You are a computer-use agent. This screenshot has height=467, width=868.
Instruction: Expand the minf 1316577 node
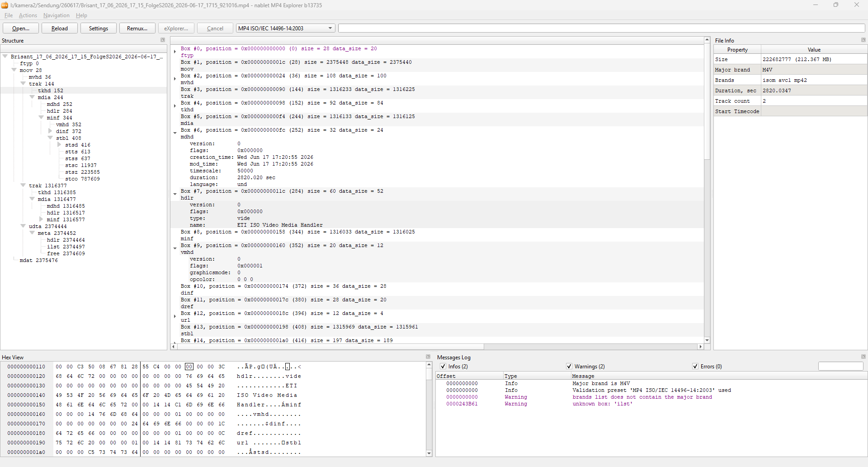41,219
